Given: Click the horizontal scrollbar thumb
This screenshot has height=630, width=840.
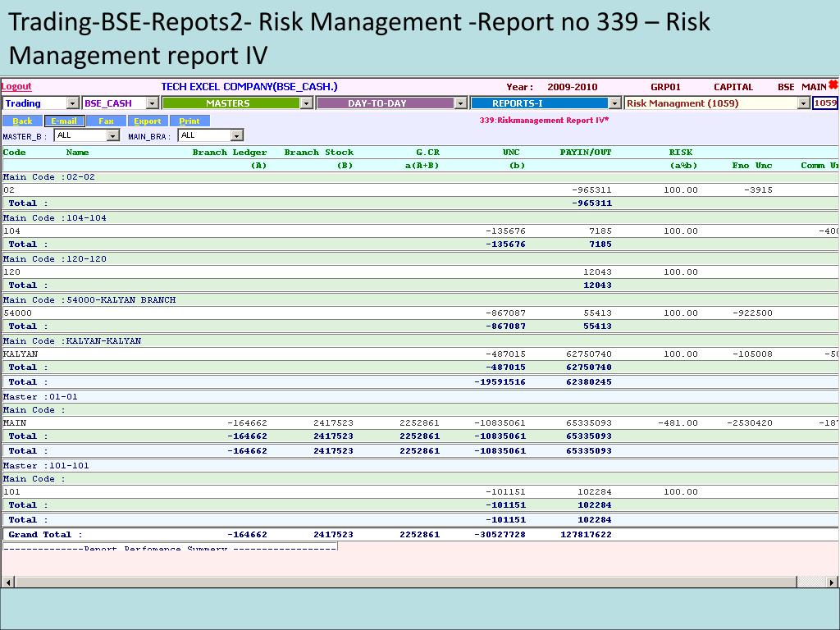Looking at the screenshot, I should click(406, 582).
